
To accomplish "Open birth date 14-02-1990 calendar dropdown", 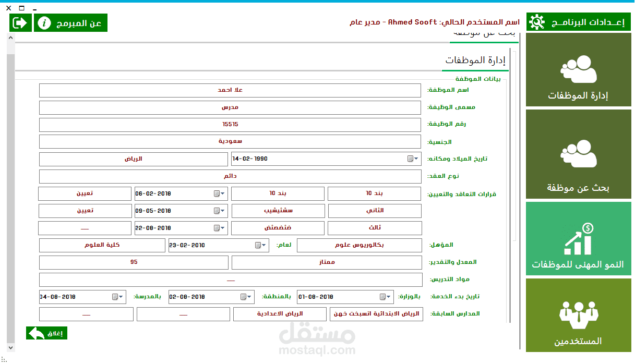I will tap(417, 159).
